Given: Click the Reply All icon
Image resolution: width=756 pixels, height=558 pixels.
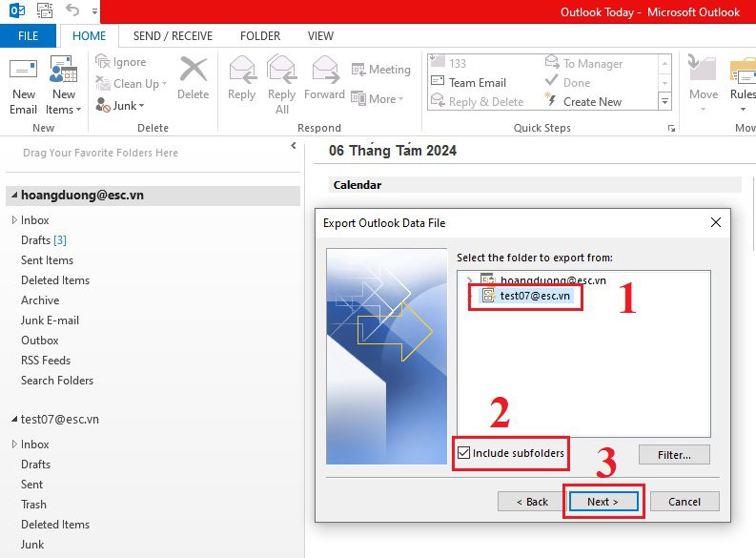Looking at the screenshot, I should point(282,69).
